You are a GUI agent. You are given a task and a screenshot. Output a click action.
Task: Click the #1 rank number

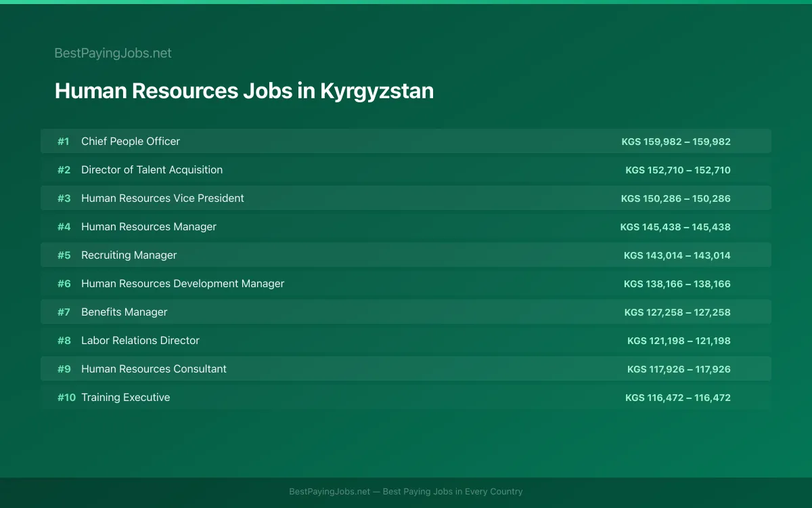point(64,142)
